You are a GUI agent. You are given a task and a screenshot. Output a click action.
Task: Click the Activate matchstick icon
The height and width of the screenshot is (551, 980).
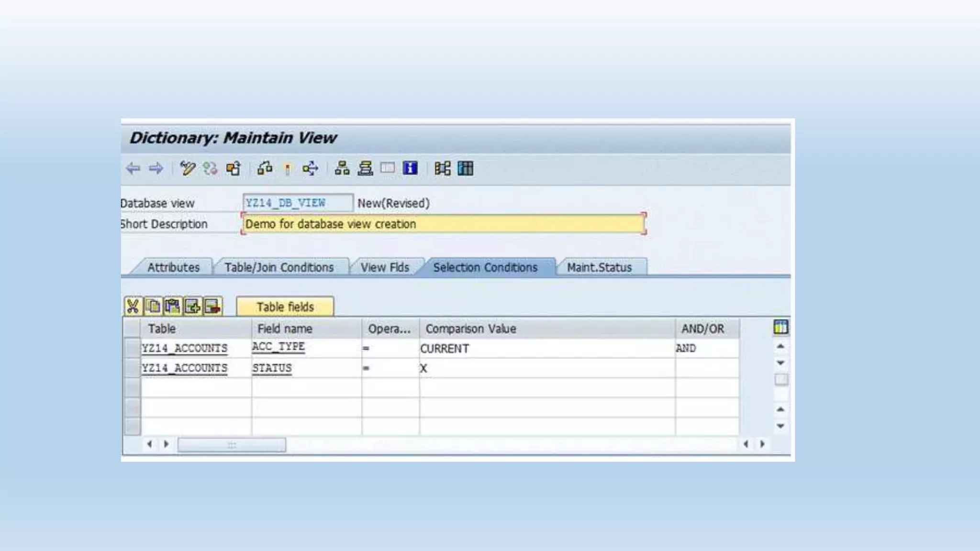pos(288,169)
